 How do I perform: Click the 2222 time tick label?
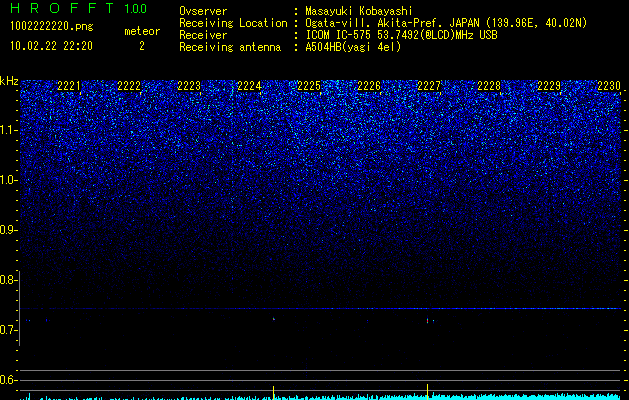[129, 86]
